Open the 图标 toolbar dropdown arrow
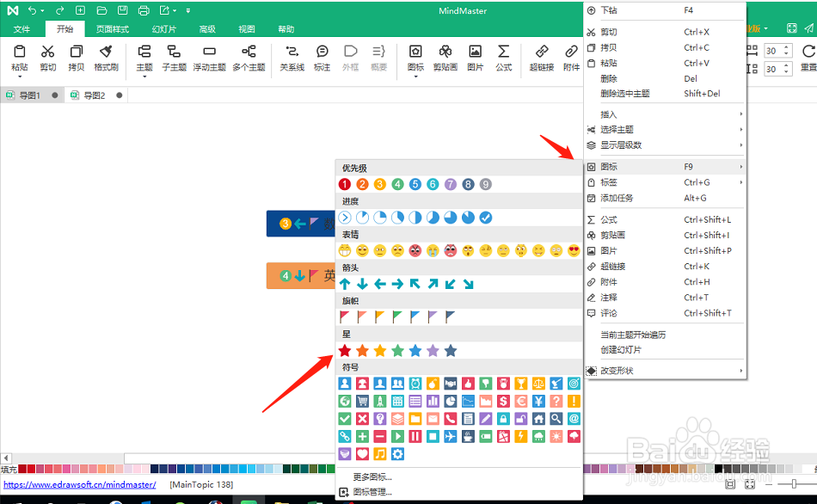817x504 pixels. (x=415, y=77)
